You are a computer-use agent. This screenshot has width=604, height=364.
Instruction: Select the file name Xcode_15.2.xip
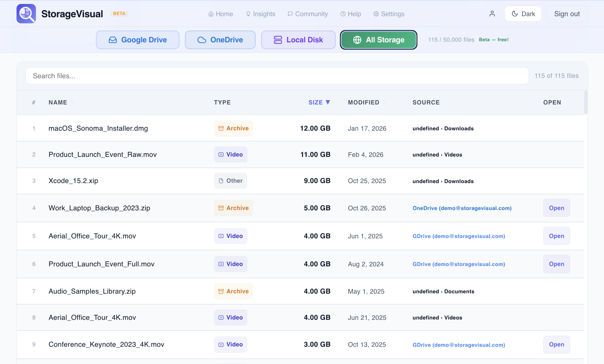click(x=73, y=181)
